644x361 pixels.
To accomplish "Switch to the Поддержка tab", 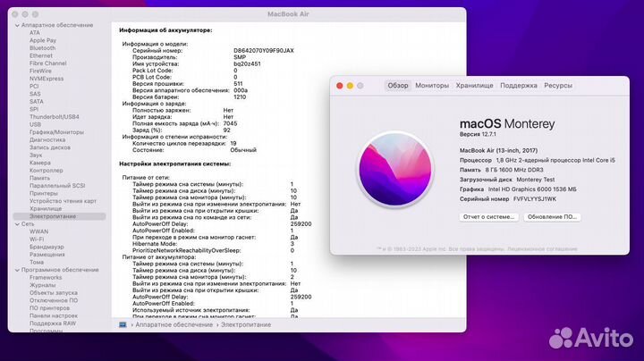I will (x=518, y=85).
